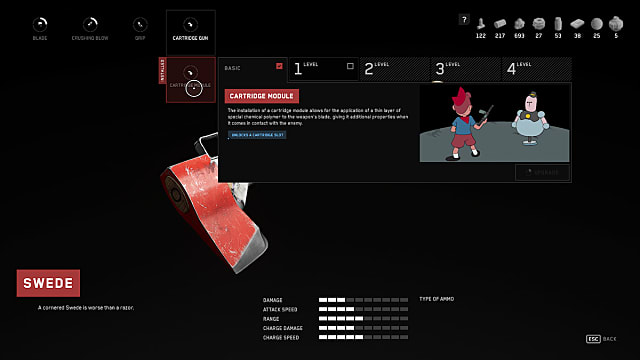Click the resource icon showing 27
Image resolution: width=640 pixels, height=360 pixels.
click(539, 24)
